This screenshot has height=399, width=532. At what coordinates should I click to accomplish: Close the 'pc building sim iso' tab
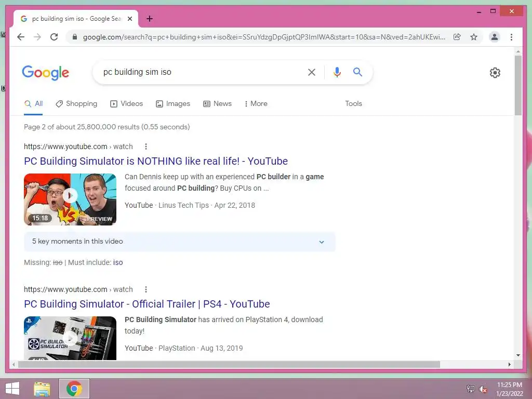click(x=129, y=19)
